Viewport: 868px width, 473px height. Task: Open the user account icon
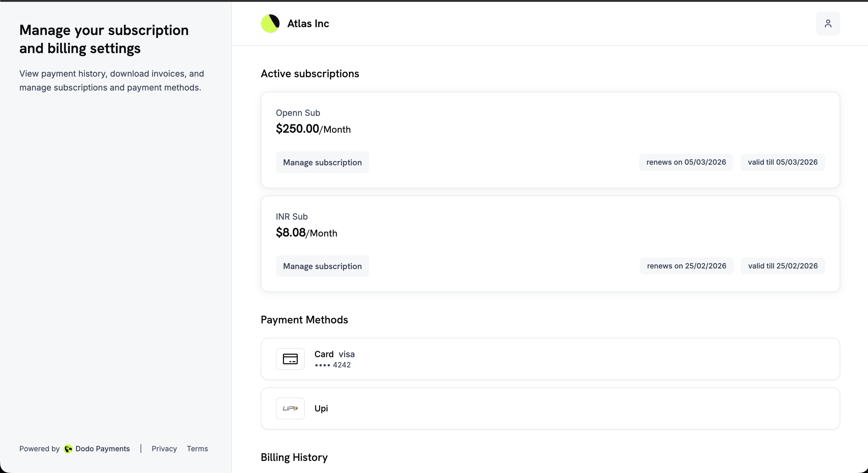tap(828, 23)
